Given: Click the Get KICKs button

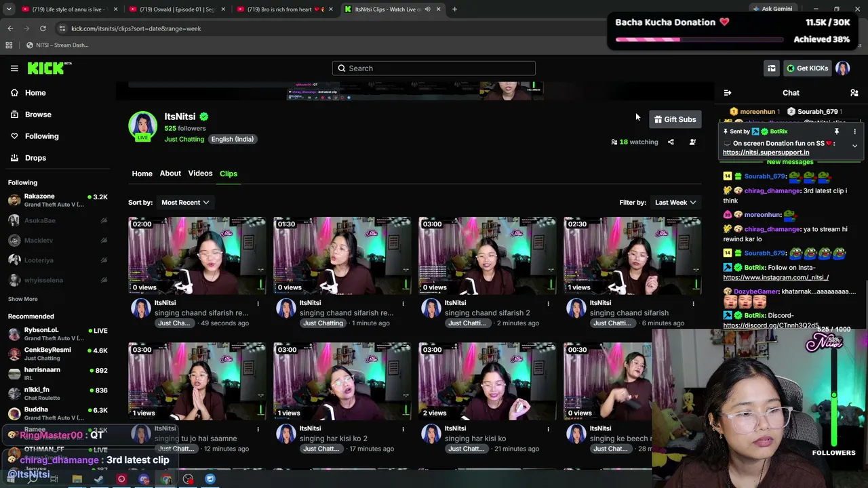Looking at the screenshot, I should pos(807,68).
